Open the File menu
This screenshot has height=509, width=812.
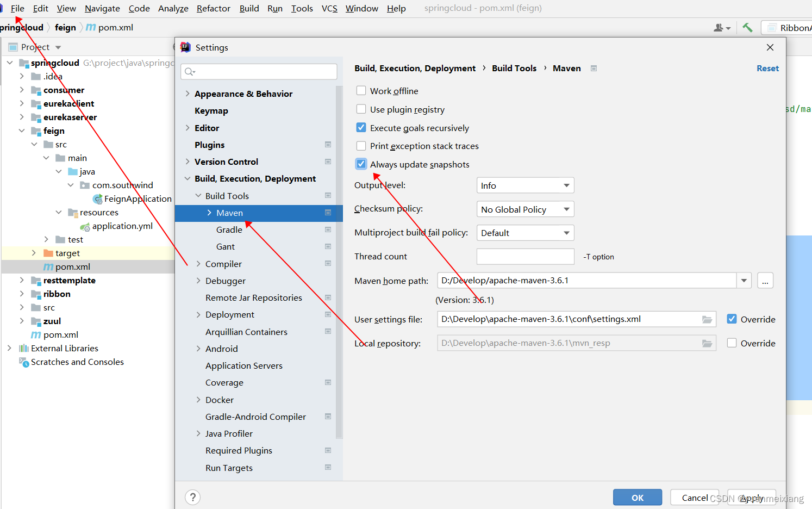17,8
